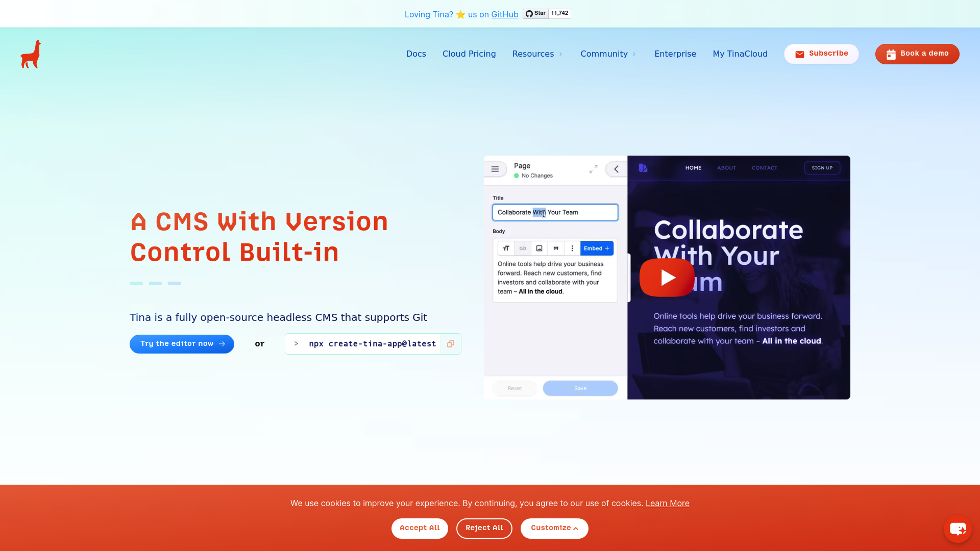Image resolution: width=980 pixels, height=551 pixels.
Task: Click the Try the editor now button
Action: [x=182, y=344]
